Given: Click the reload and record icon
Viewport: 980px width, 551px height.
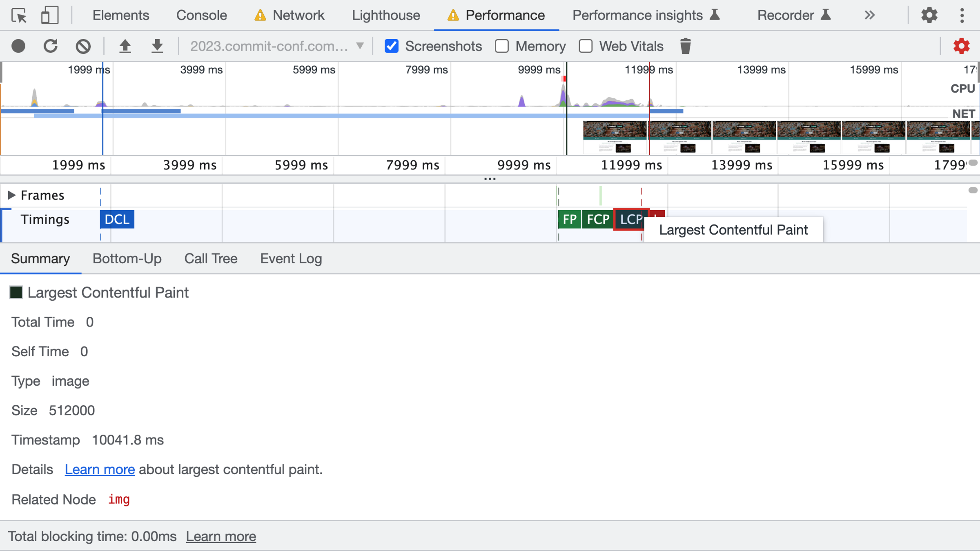Looking at the screenshot, I should [x=51, y=46].
